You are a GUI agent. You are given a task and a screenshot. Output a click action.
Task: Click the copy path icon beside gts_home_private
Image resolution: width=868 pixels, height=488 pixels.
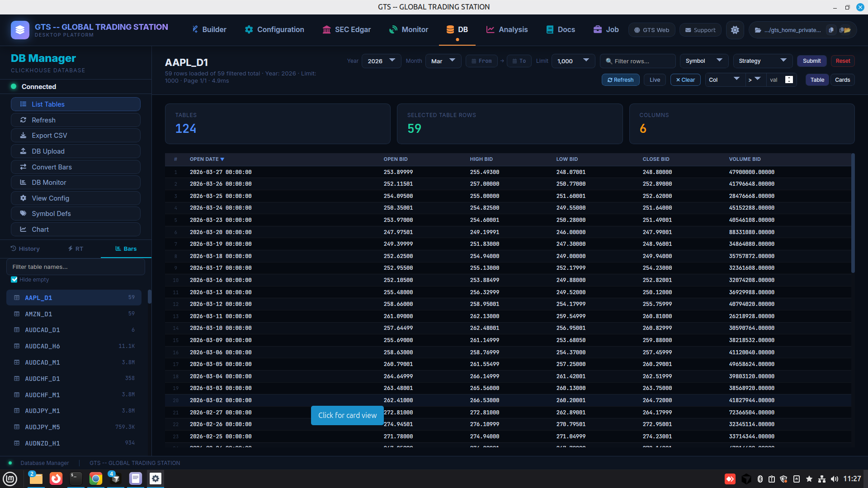(x=831, y=30)
